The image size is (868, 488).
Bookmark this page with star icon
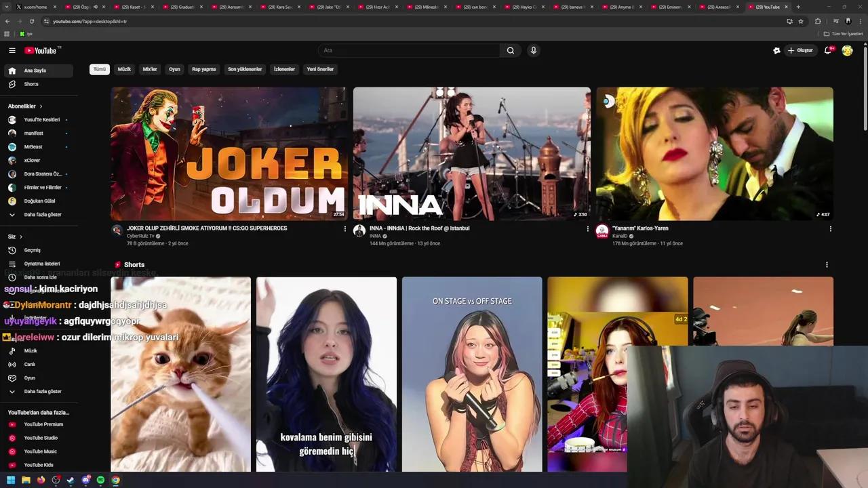(801, 21)
